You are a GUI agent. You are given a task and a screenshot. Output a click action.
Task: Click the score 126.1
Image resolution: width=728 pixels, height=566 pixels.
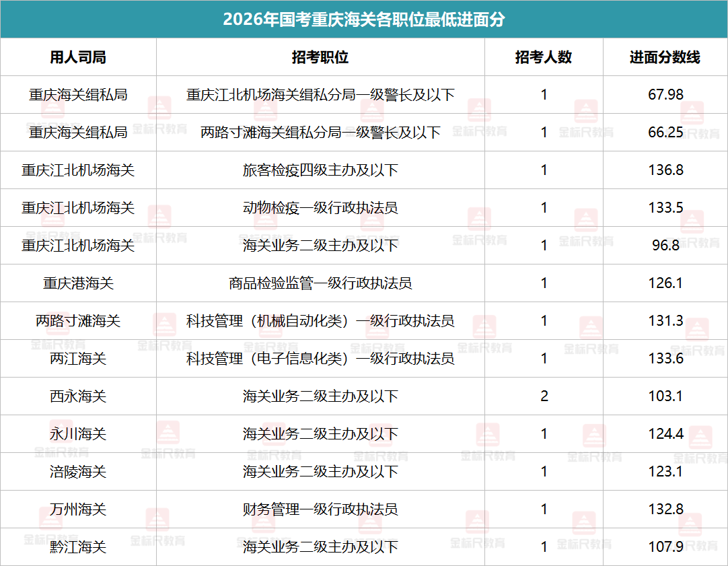tap(665, 283)
